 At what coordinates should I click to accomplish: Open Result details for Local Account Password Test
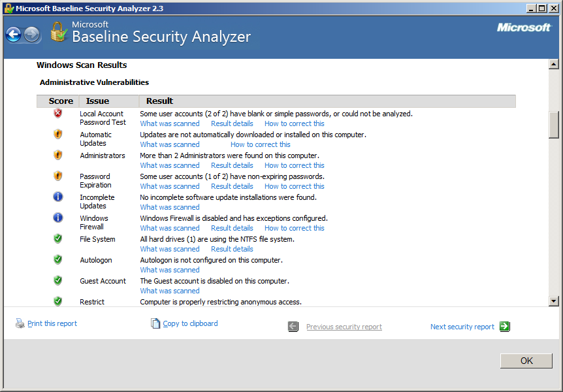pyautogui.click(x=232, y=123)
